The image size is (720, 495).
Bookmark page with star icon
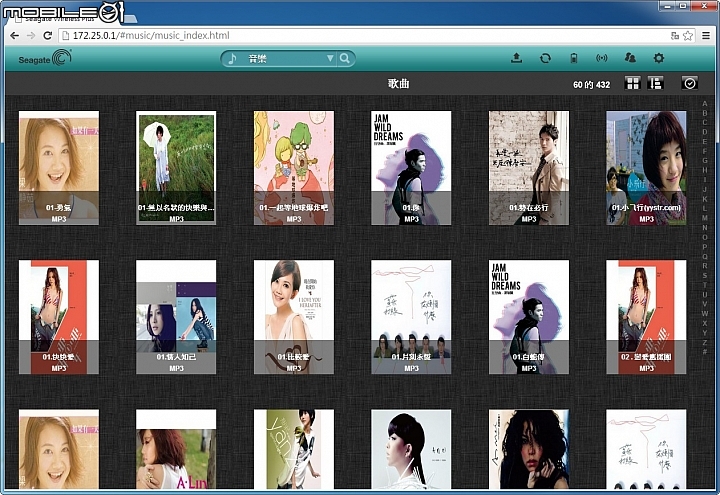[688, 35]
